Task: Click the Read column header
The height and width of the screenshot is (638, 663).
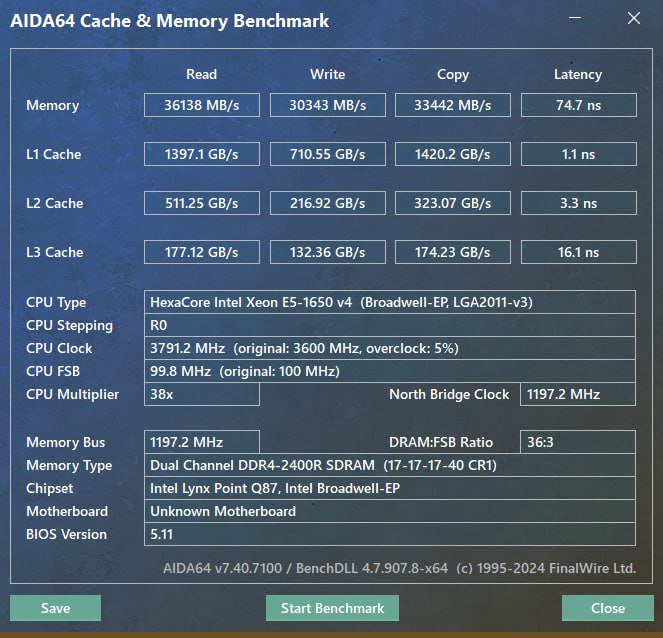Action: tap(202, 74)
